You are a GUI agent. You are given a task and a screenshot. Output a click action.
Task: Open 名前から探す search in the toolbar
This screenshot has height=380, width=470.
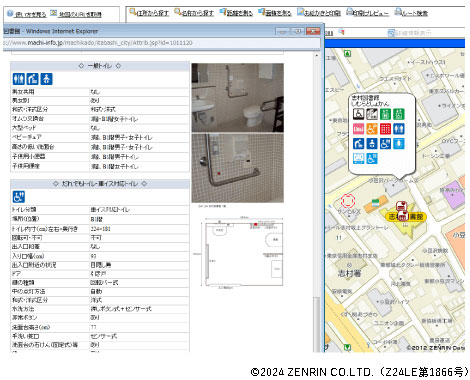click(x=194, y=13)
